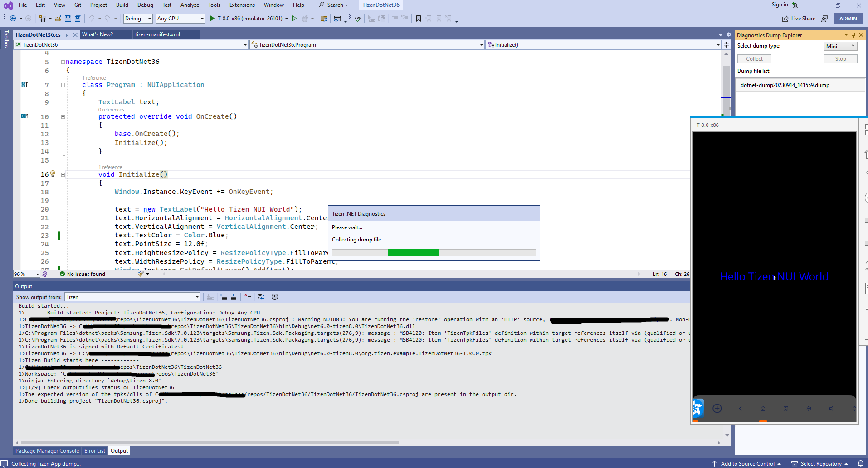Toggle a bookmark with the bookmark icon
The image size is (868, 468).
click(418, 19)
